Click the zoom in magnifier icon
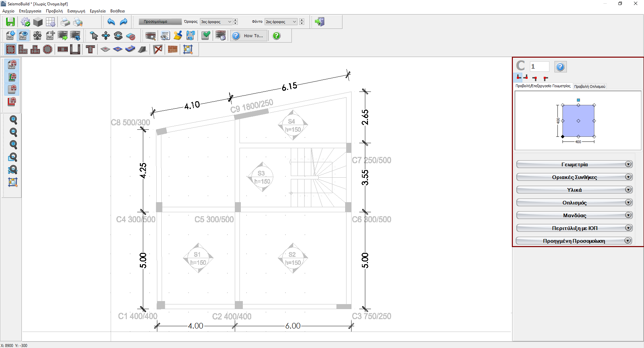 [13, 120]
